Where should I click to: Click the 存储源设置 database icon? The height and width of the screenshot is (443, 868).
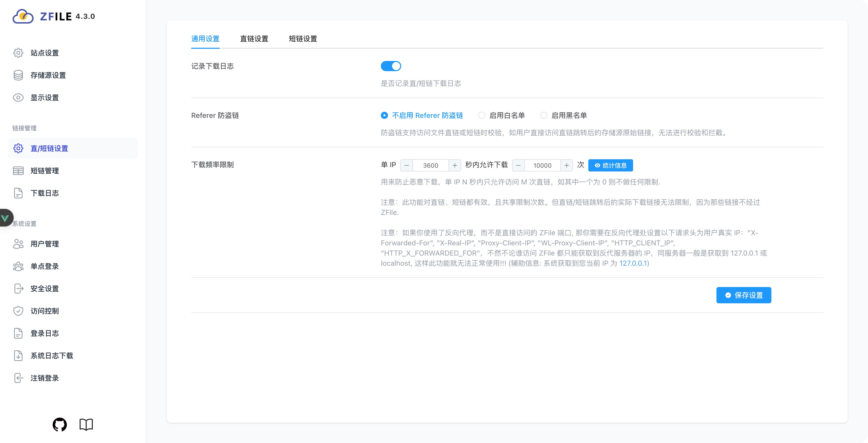[x=18, y=75]
